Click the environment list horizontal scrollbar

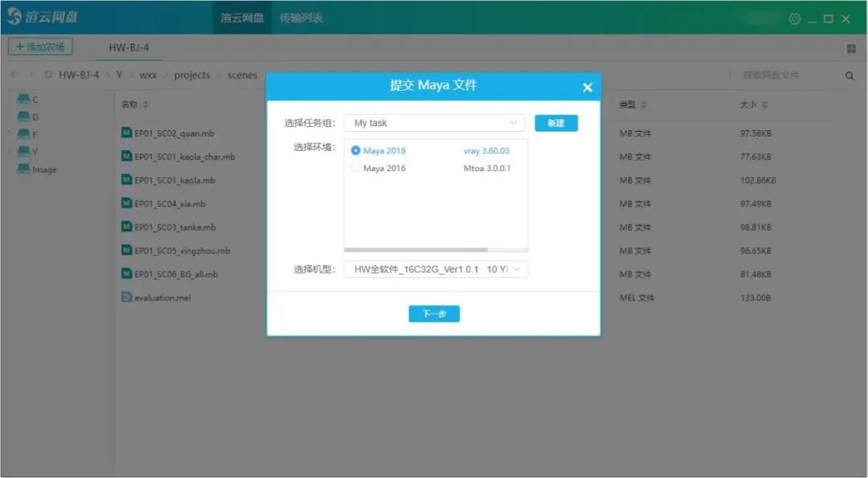click(416, 250)
